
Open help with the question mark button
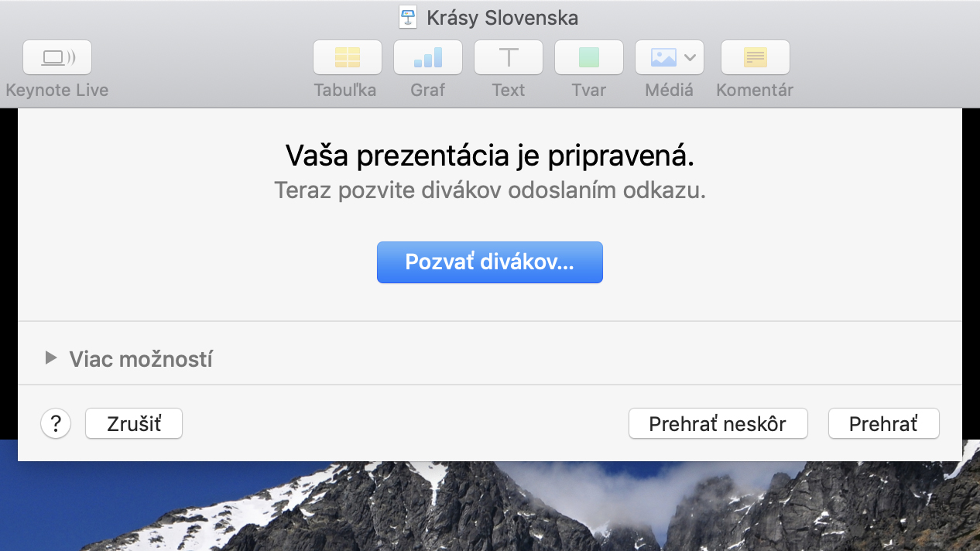pos(56,424)
